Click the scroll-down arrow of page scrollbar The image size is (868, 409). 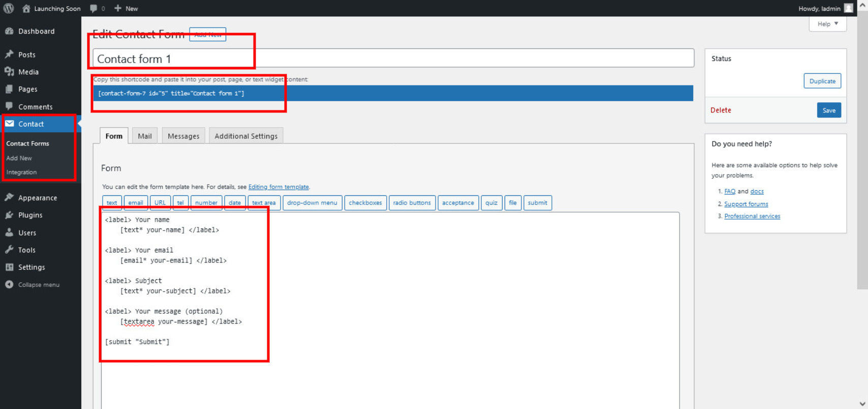coord(862,404)
